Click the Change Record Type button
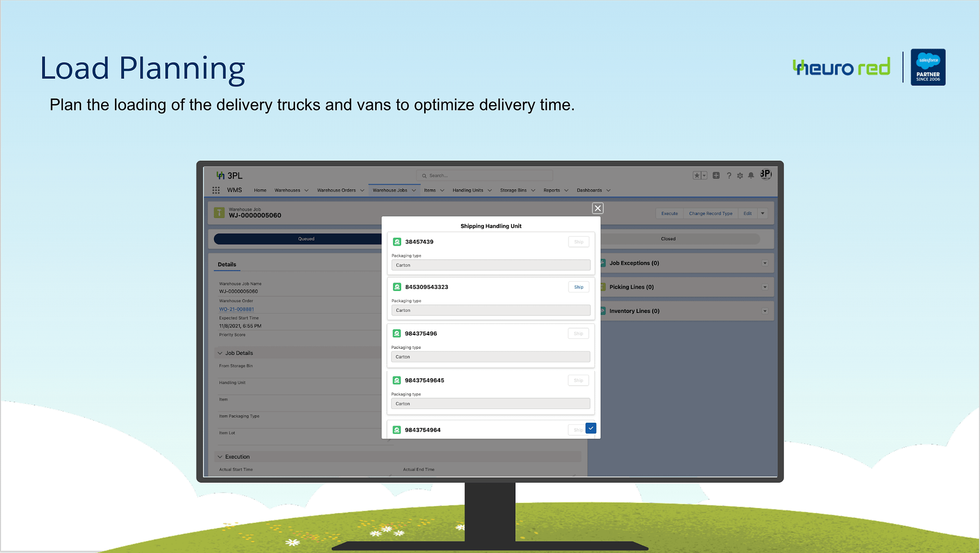The width and height of the screenshot is (980, 553). click(710, 213)
